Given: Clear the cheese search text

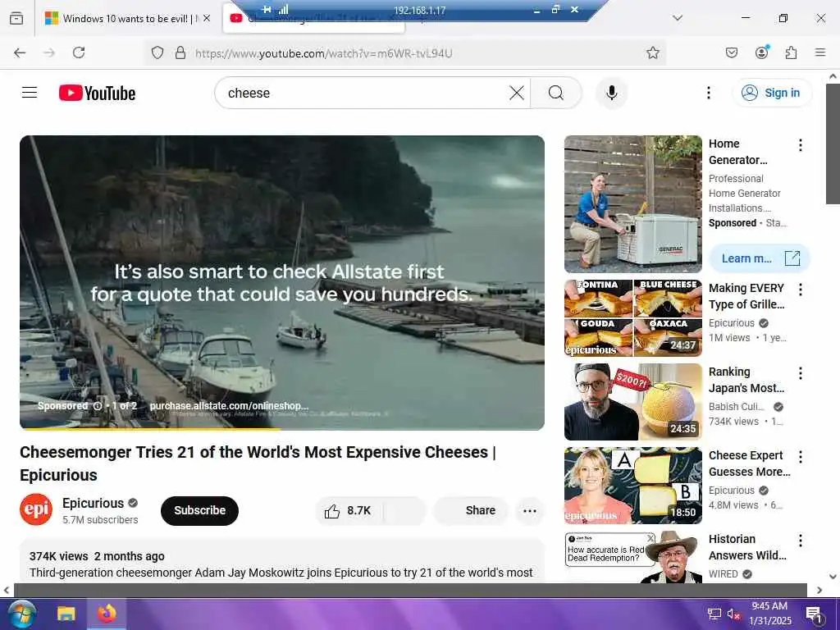Looking at the screenshot, I should 517,94.
